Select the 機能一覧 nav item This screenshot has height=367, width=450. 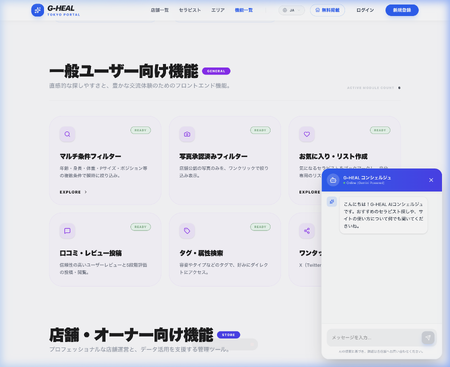(244, 10)
